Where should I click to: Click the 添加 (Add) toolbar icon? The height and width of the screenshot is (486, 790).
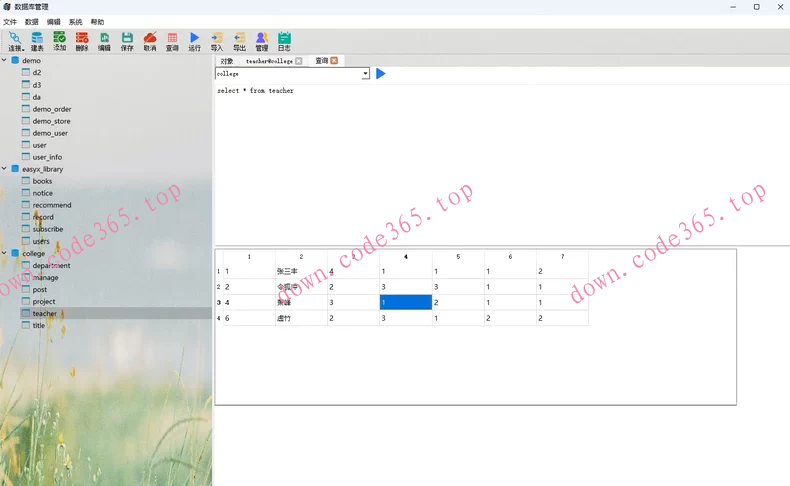tap(59, 41)
